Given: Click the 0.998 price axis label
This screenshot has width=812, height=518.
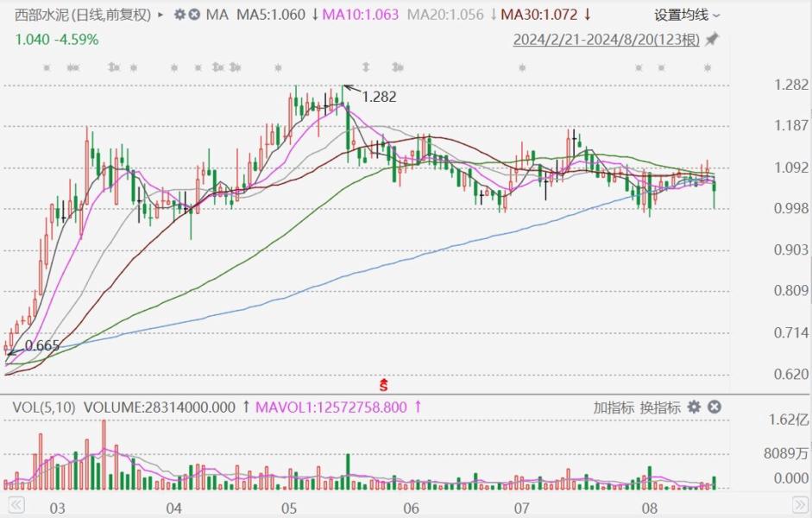Looking at the screenshot, I should pyautogui.click(x=790, y=209).
